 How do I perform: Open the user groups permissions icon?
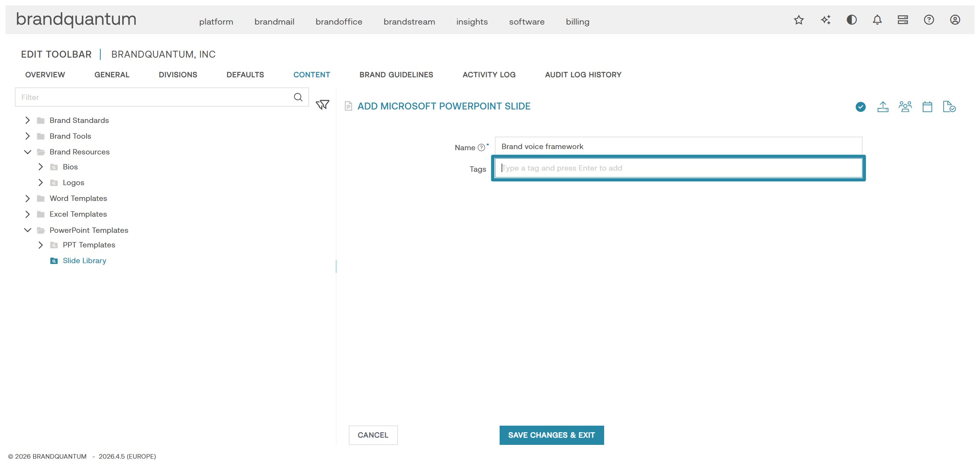(905, 107)
